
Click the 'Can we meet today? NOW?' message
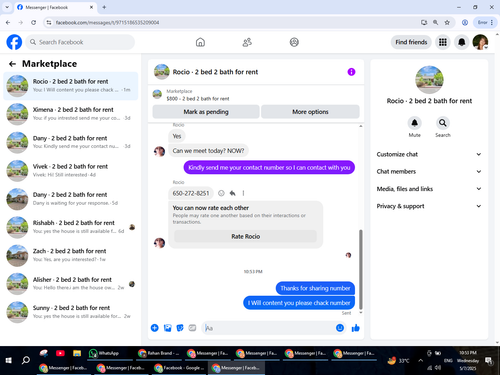click(x=208, y=151)
